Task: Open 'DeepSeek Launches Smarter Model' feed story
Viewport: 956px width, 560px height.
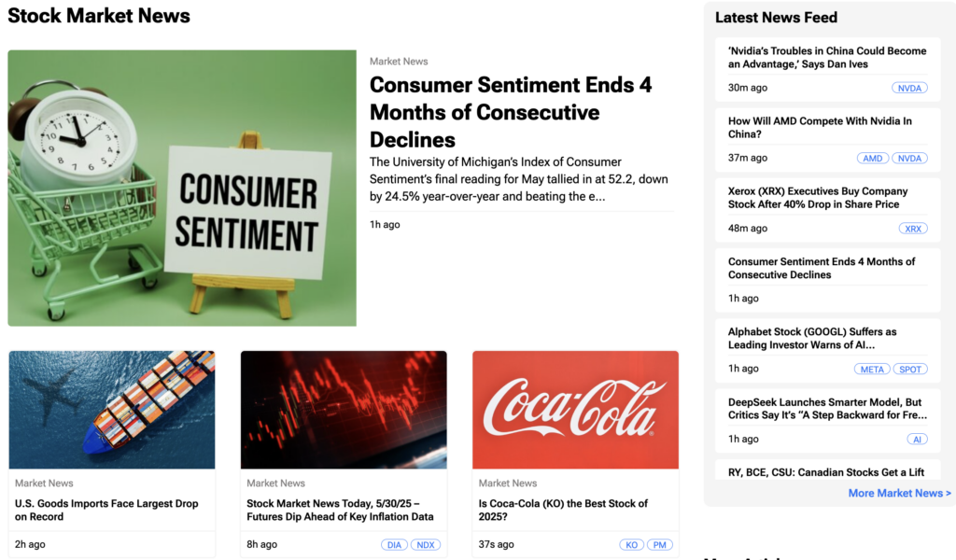Action: [x=827, y=408]
